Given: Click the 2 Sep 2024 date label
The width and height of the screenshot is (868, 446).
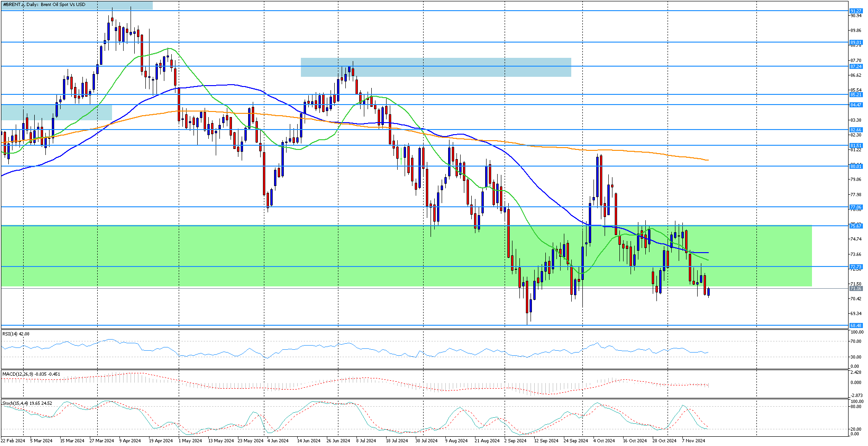Looking at the screenshot, I should click(x=515, y=441).
